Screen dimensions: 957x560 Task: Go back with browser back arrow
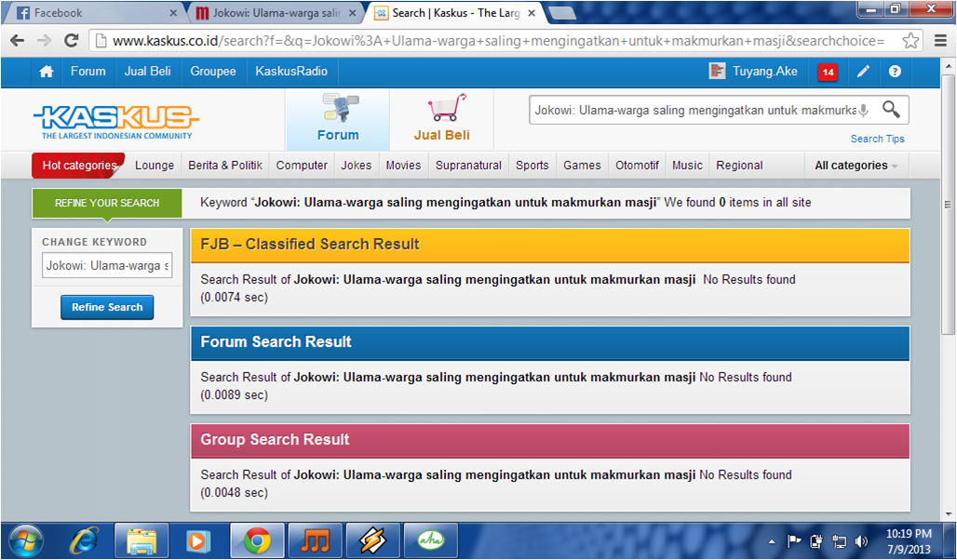(17, 40)
